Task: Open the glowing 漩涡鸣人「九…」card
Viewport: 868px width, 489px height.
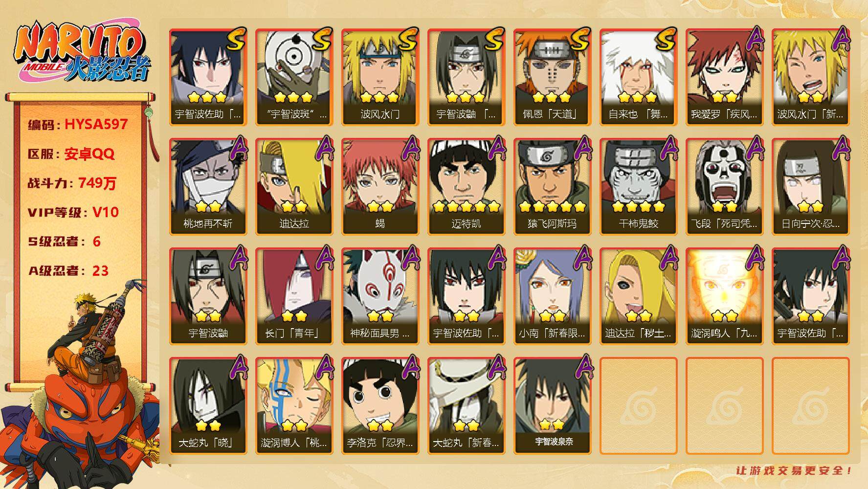Action: pos(724,296)
